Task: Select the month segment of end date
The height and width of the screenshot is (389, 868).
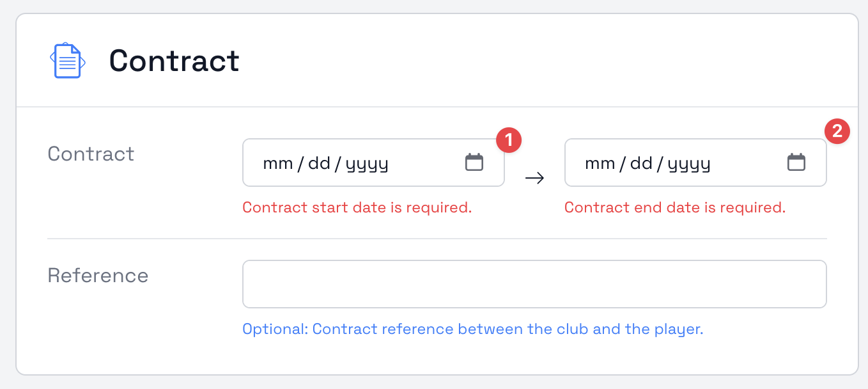Action: pyautogui.click(x=600, y=164)
